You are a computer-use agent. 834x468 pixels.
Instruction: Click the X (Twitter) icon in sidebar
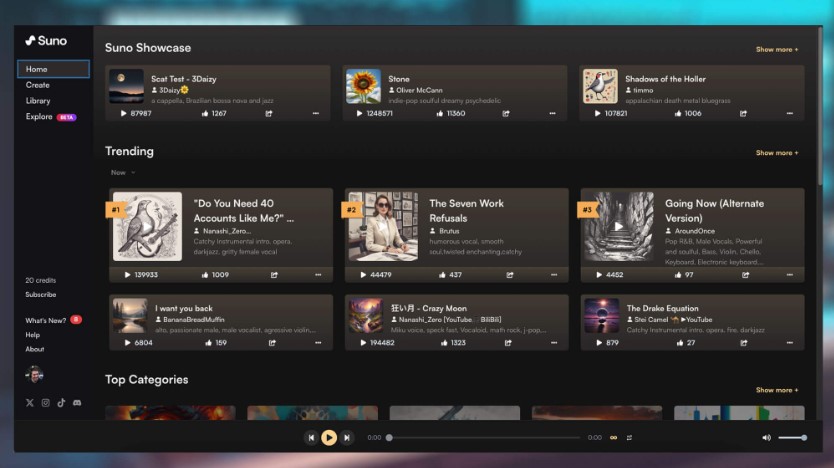[x=30, y=403]
